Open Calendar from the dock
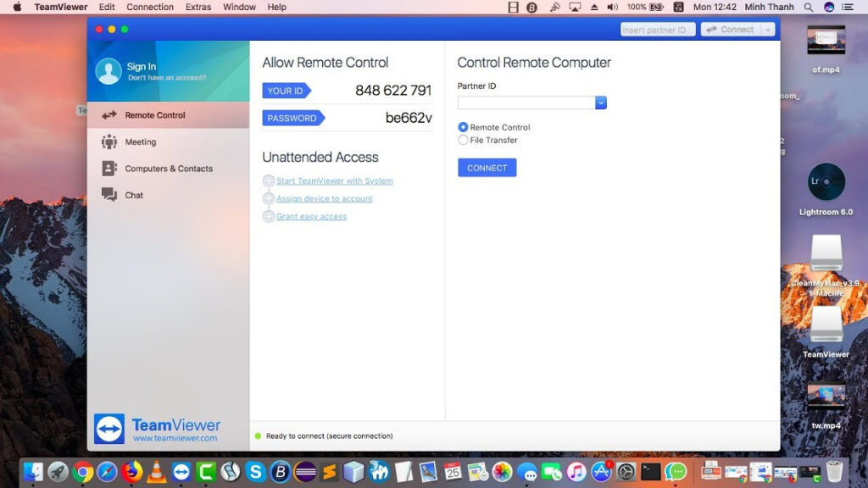This screenshot has height=488, width=868. [x=453, y=472]
